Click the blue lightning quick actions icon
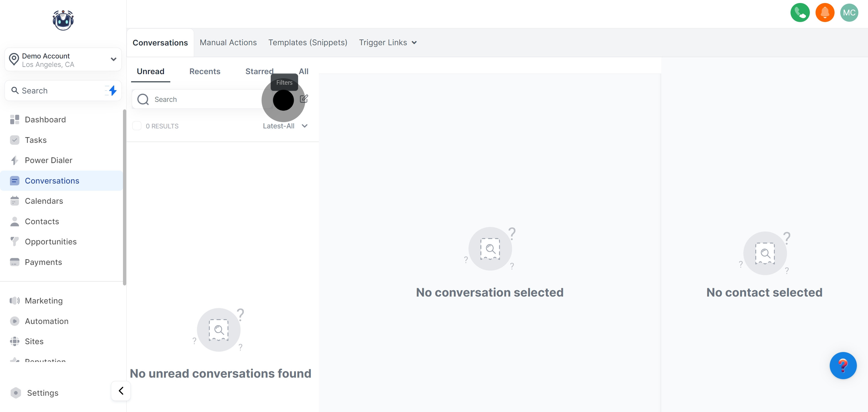This screenshot has height=412, width=868. (x=112, y=90)
